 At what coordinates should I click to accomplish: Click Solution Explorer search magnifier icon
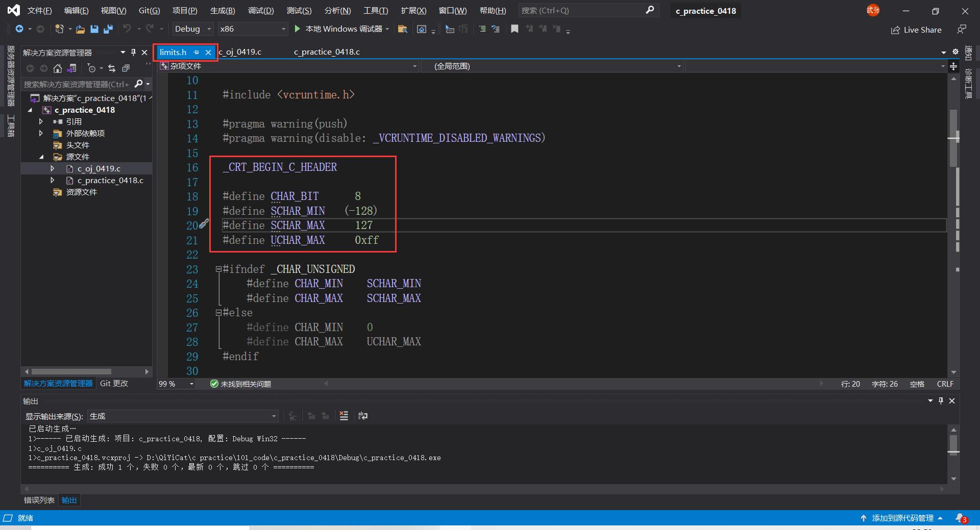[x=138, y=84]
